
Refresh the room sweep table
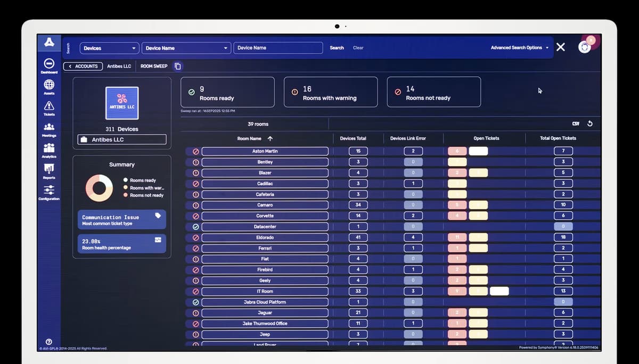coord(589,124)
